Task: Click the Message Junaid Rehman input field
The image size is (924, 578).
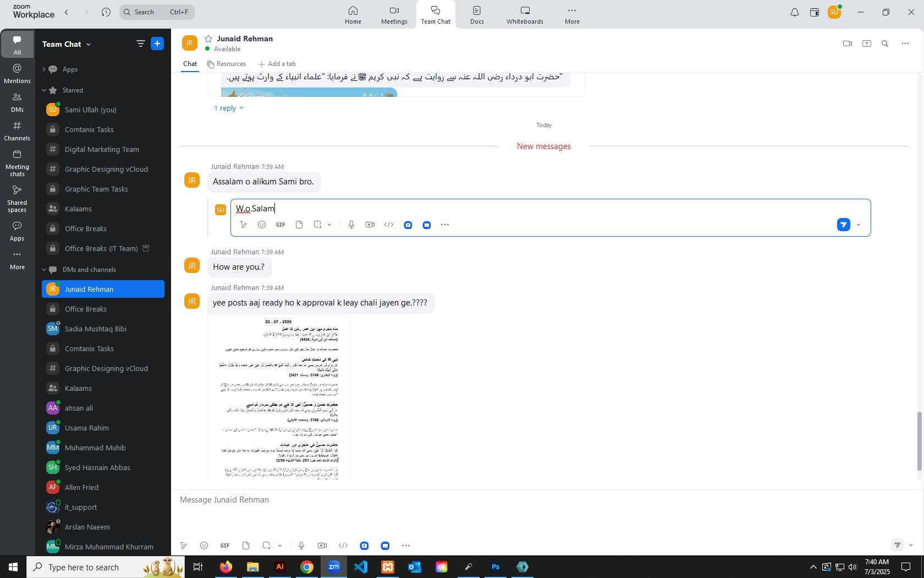Action: 544,500
